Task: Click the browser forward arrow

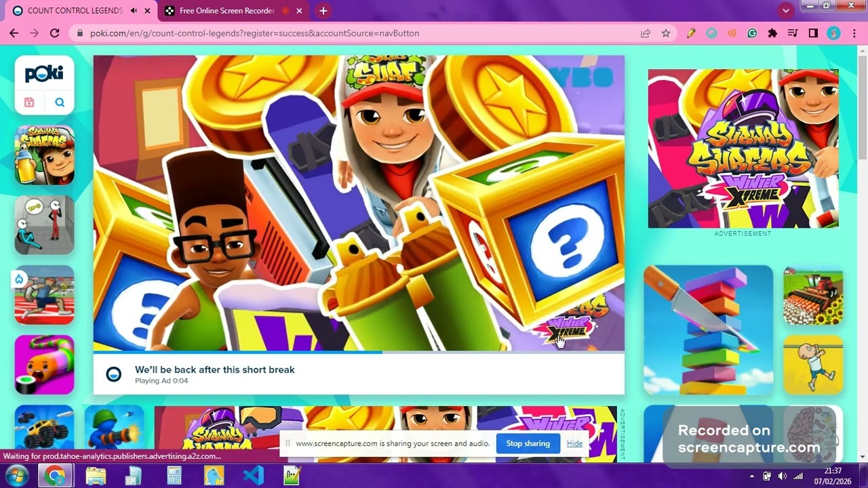Action: (34, 33)
